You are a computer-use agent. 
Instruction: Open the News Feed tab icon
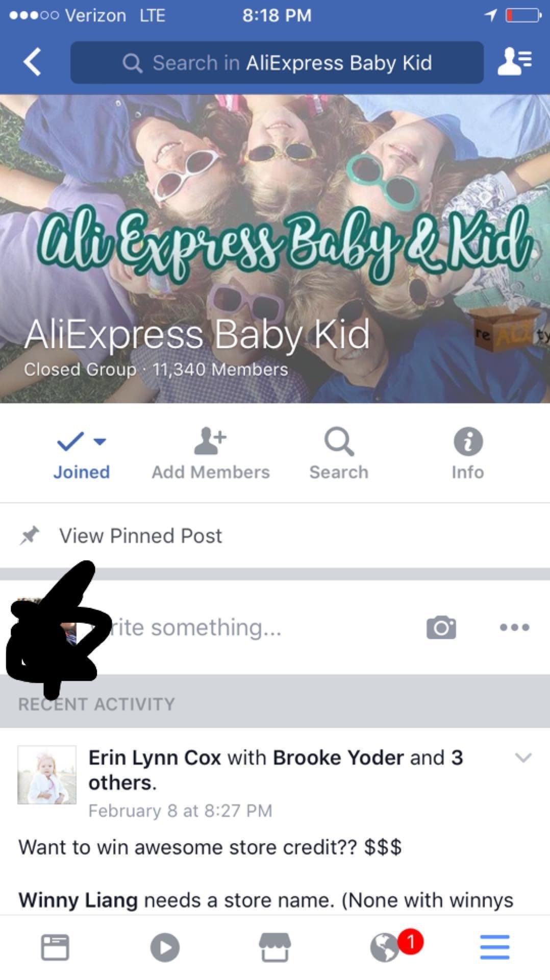[x=55, y=947]
